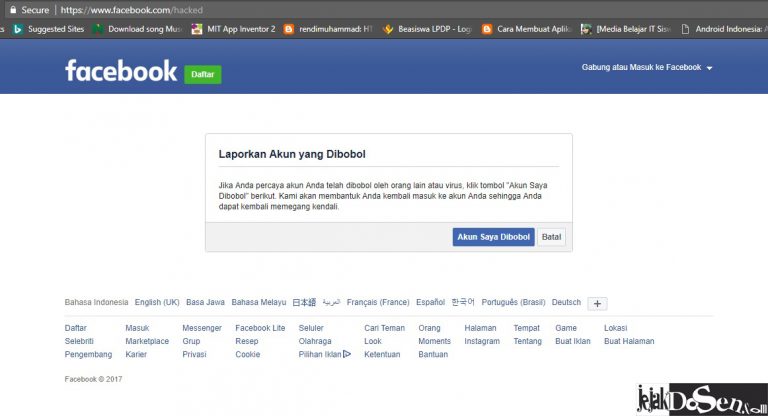Open the Orang footer link
The width and height of the screenshot is (768, 416).
pyautogui.click(x=429, y=328)
